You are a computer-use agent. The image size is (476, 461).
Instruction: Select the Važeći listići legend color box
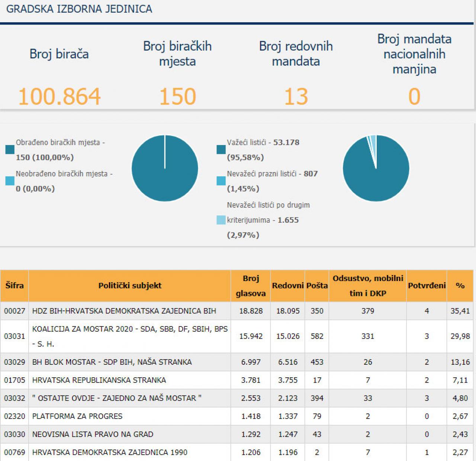coord(221,149)
